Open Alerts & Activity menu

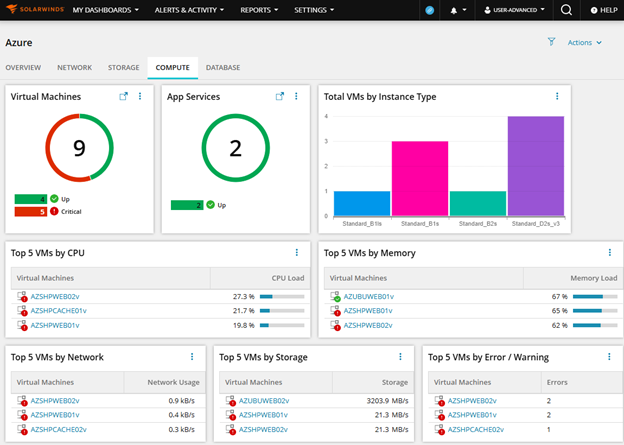point(189,10)
